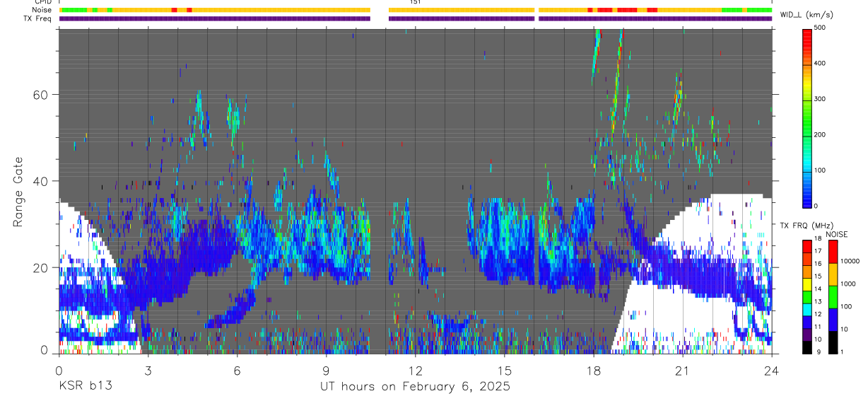The width and height of the screenshot is (868, 401).
Task: Click the Noise color strip above the plot
Action: (415, 10)
